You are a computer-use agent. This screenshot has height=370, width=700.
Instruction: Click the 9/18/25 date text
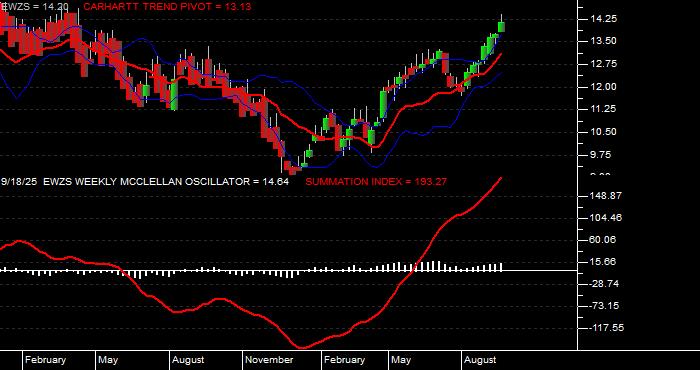[x=19, y=182]
